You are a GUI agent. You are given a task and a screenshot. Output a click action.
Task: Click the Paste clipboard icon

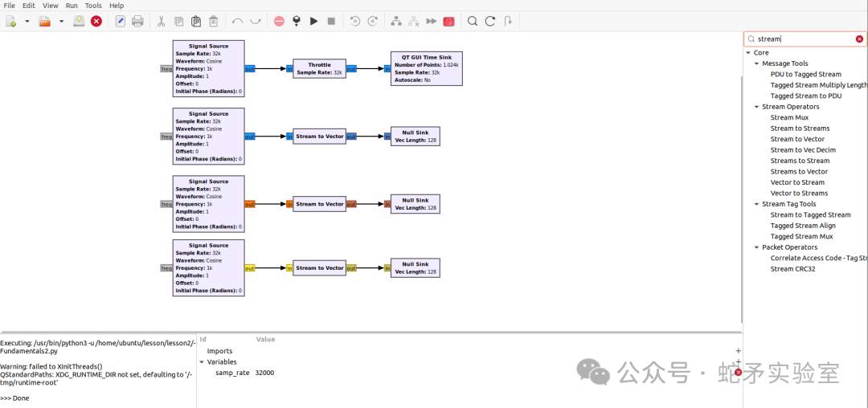(196, 22)
